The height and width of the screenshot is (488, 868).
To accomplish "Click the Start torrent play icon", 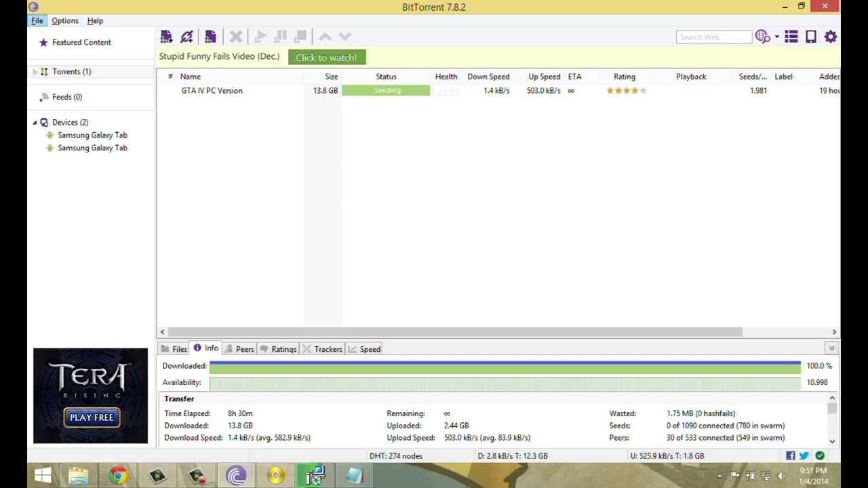I will click(260, 37).
